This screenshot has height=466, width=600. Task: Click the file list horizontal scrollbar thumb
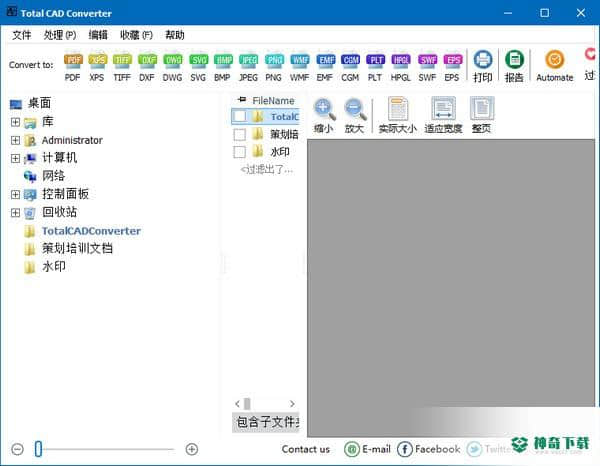(x=247, y=404)
